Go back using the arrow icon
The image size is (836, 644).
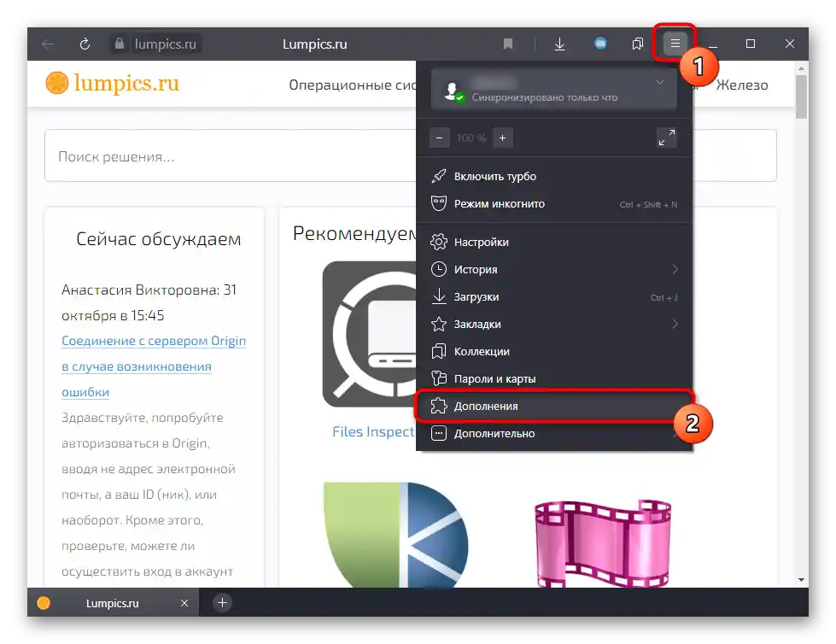point(48,44)
